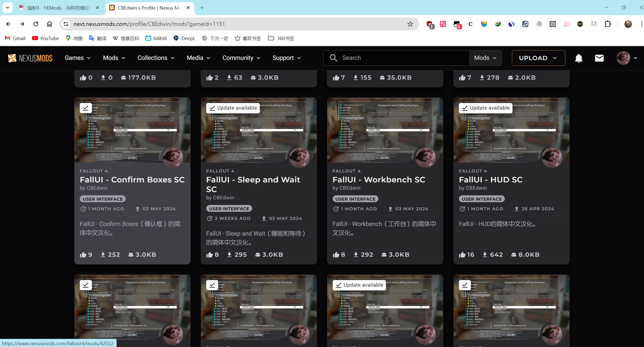Open Gmail bookmark

click(15, 38)
